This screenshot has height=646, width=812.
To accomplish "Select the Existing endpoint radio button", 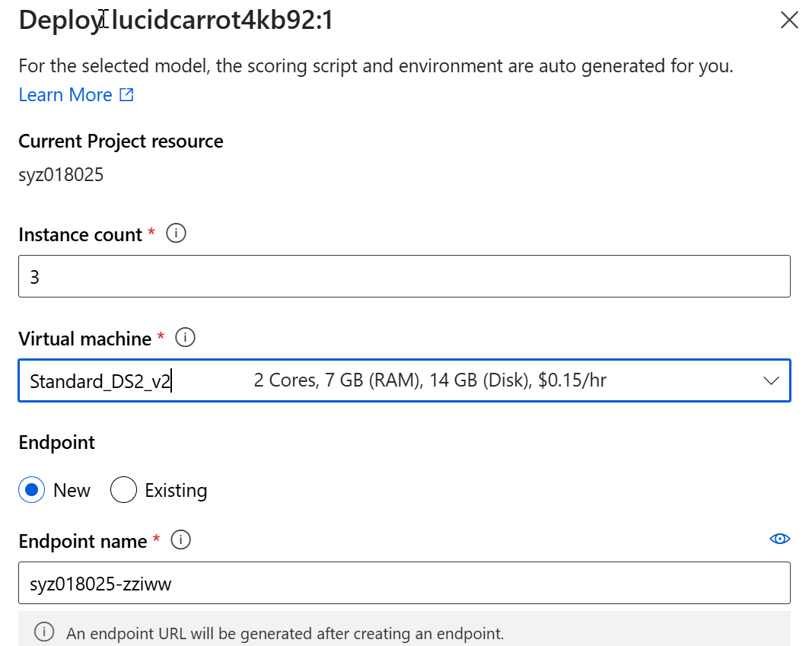I will (x=123, y=490).
